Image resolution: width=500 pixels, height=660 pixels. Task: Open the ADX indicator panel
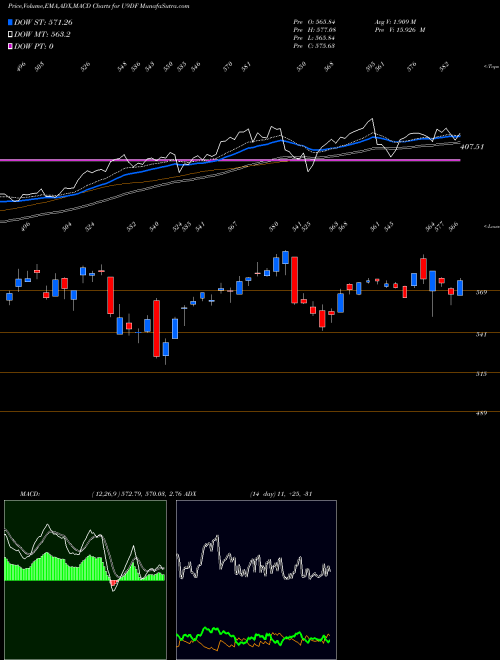[x=256, y=580]
